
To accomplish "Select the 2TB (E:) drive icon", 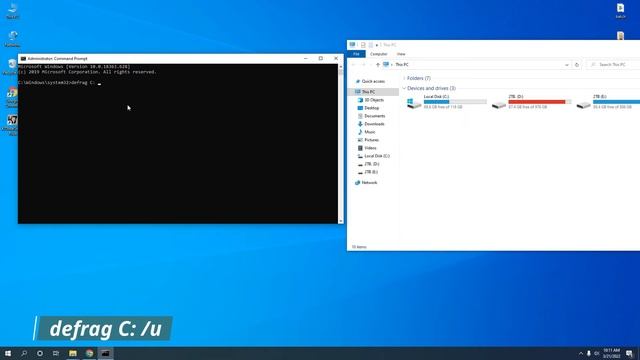I will click(x=584, y=105).
